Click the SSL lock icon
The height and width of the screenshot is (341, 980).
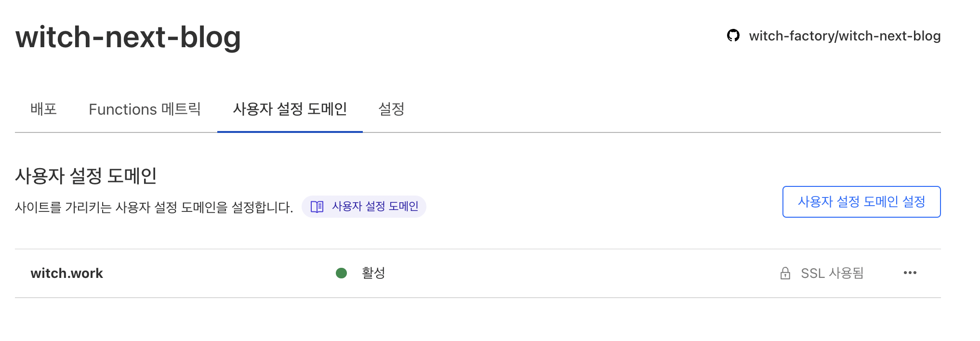(x=785, y=273)
